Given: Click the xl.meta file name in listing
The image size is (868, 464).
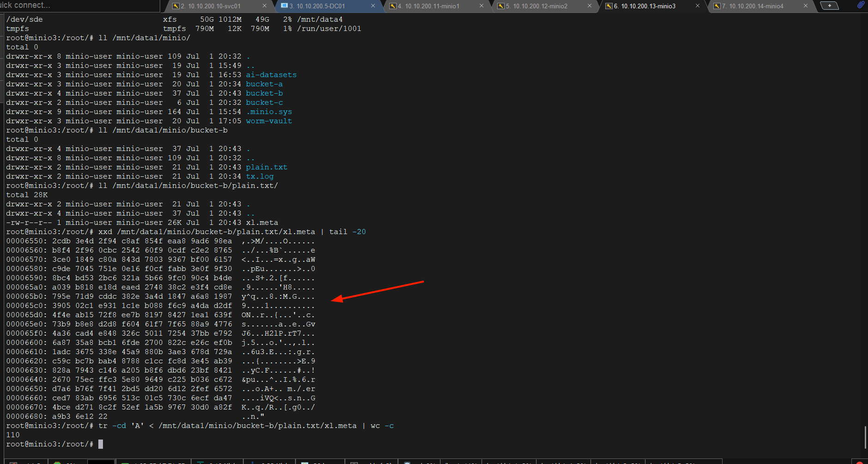Looking at the screenshot, I should coord(262,223).
